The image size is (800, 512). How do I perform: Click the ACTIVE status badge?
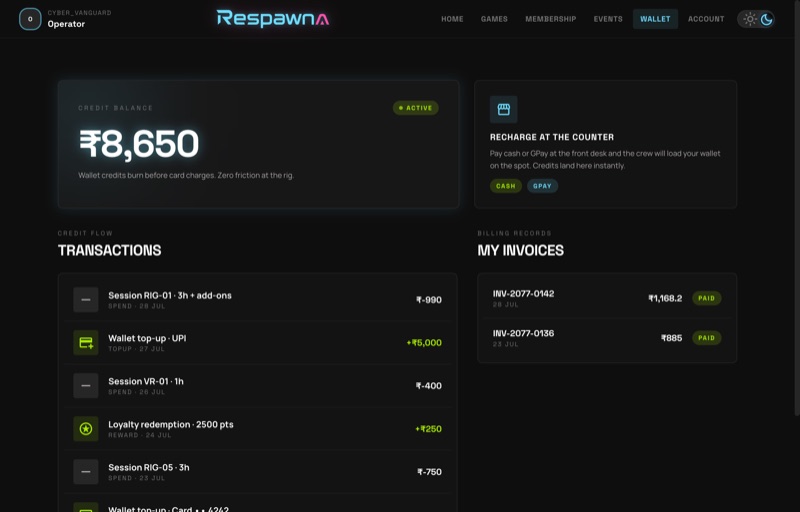click(415, 108)
